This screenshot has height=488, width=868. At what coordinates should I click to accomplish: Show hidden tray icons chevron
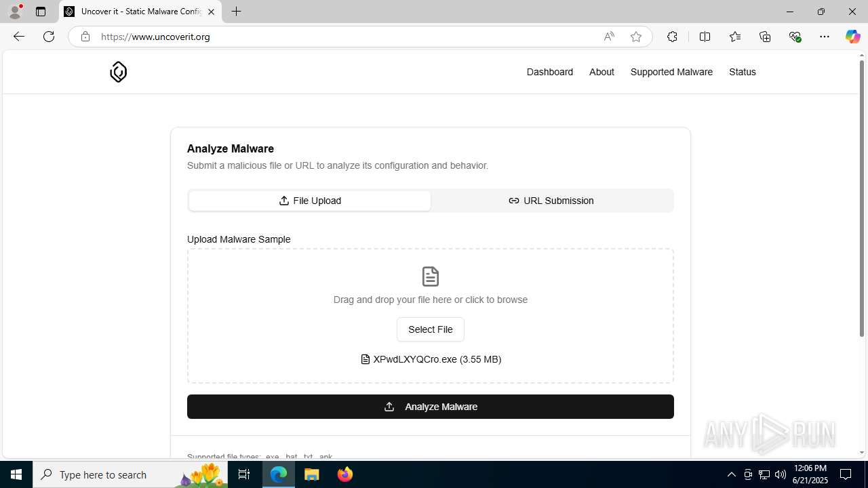pyautogui.click(x=731, y=474)
